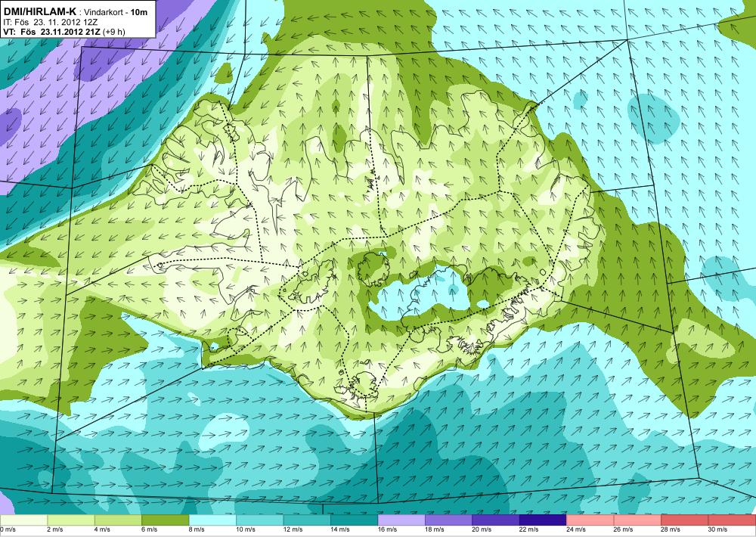The width and height of the screenshot is (756, 537).
Task: Select the 26 m/s salmon legend swatch
Action: tap(638, 520)
